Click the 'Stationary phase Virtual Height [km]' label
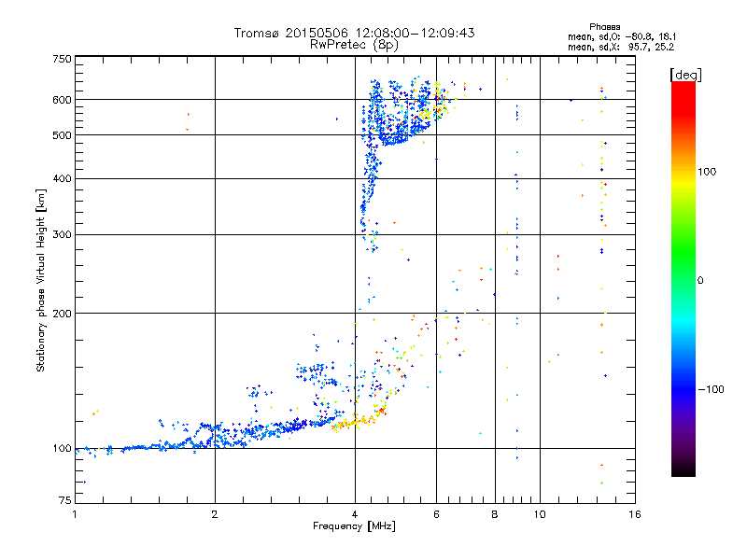The width and height of the screenshot is (747, 560). tap(41, 281)
